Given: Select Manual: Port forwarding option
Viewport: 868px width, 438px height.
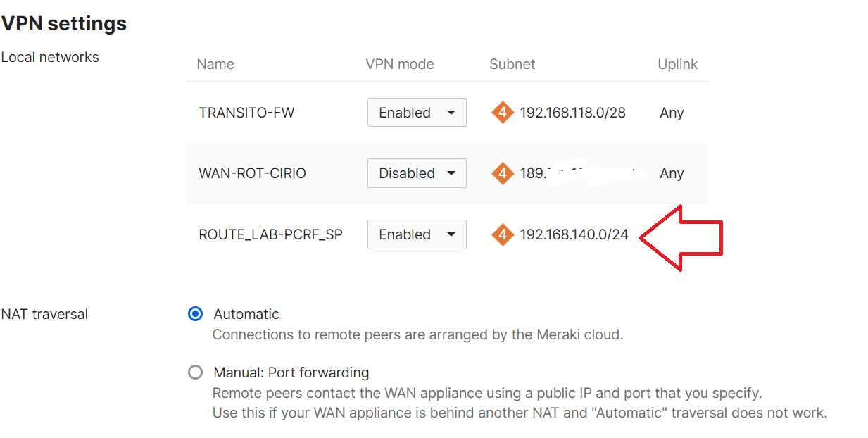Looking at the screenshot, I should (x=195, y=373).
